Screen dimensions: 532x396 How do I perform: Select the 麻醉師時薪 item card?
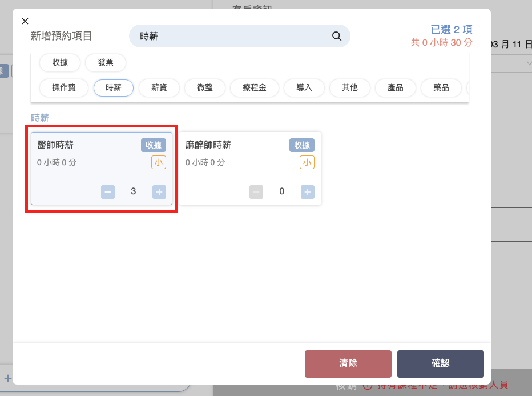249,169
